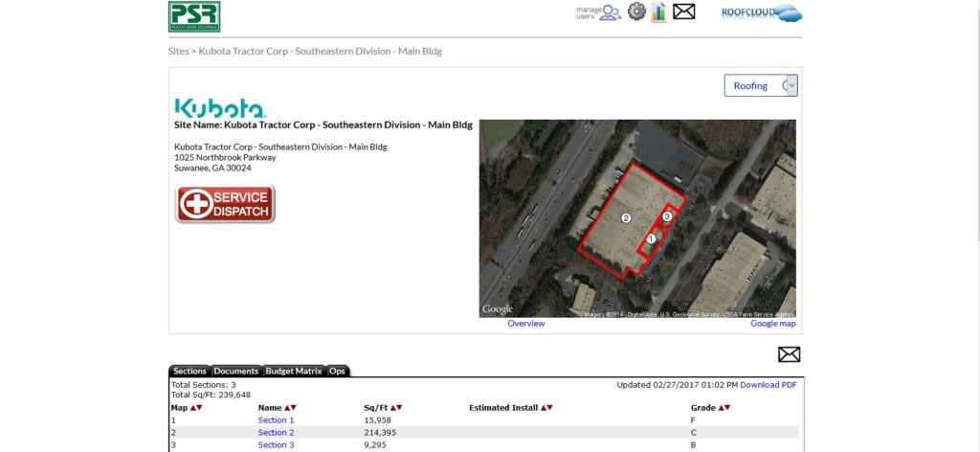Image resolution: width=980 pixels, height=452 pixels.
Task: Open the manage users icon
Action: point(599,12)
